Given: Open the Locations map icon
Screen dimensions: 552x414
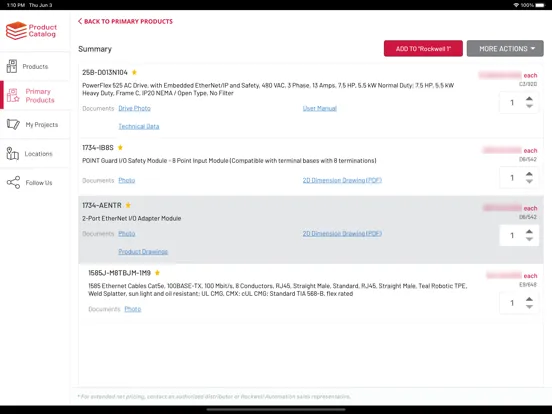Looking at the screenshot, I should pos(12,153).
